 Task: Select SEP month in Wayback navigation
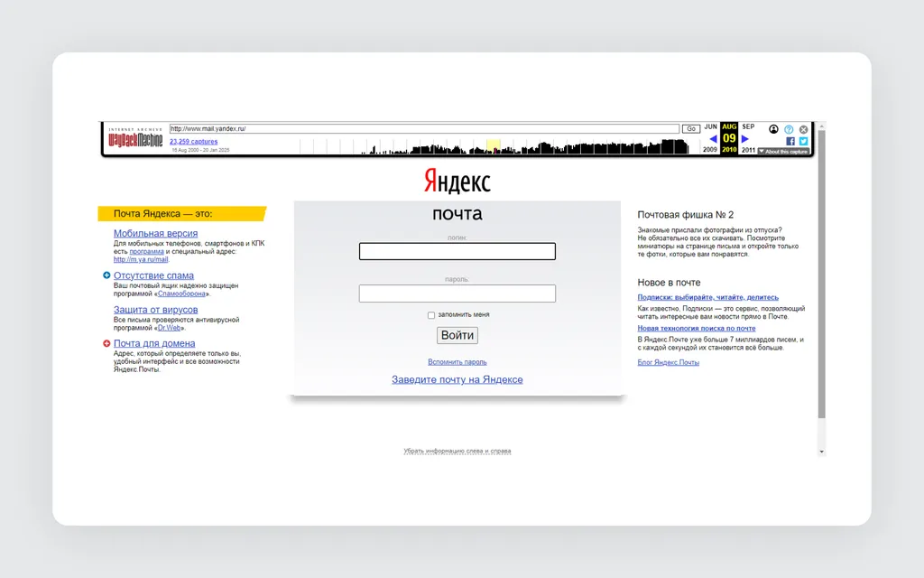[748, 126]
